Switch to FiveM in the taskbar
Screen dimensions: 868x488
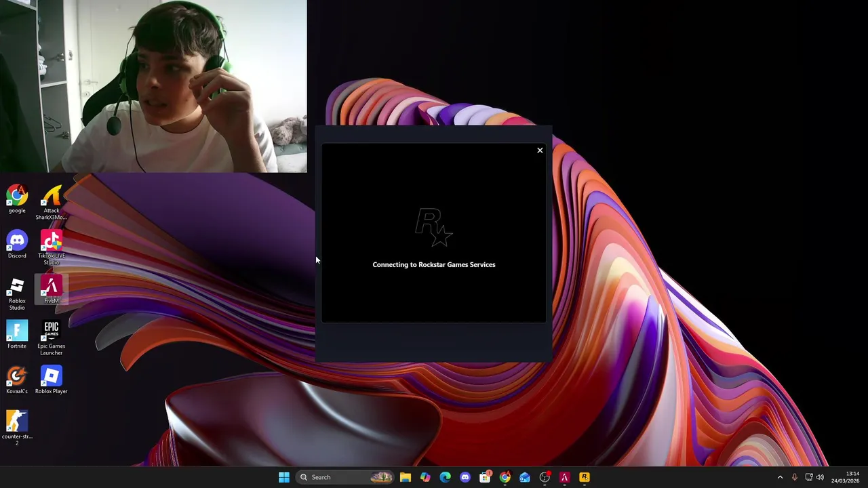[564, 477]
